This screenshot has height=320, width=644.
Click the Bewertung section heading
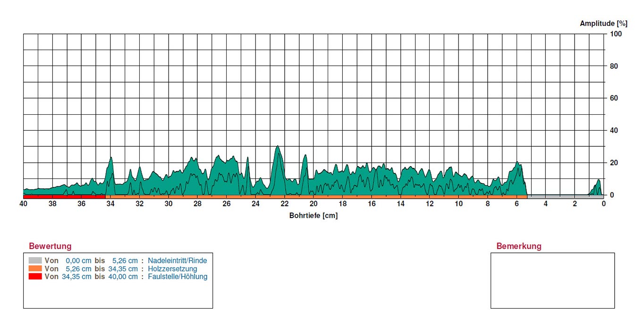[50, 246]
